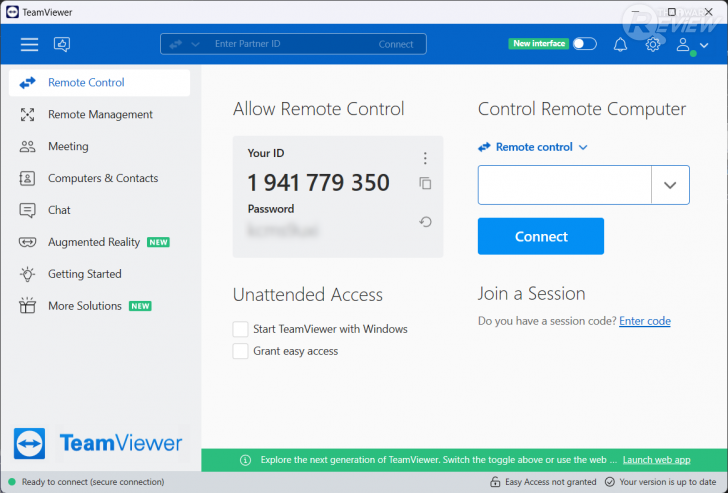Select Remote Control in sidebar
The image size is (728, 493).
click(99, 83)
